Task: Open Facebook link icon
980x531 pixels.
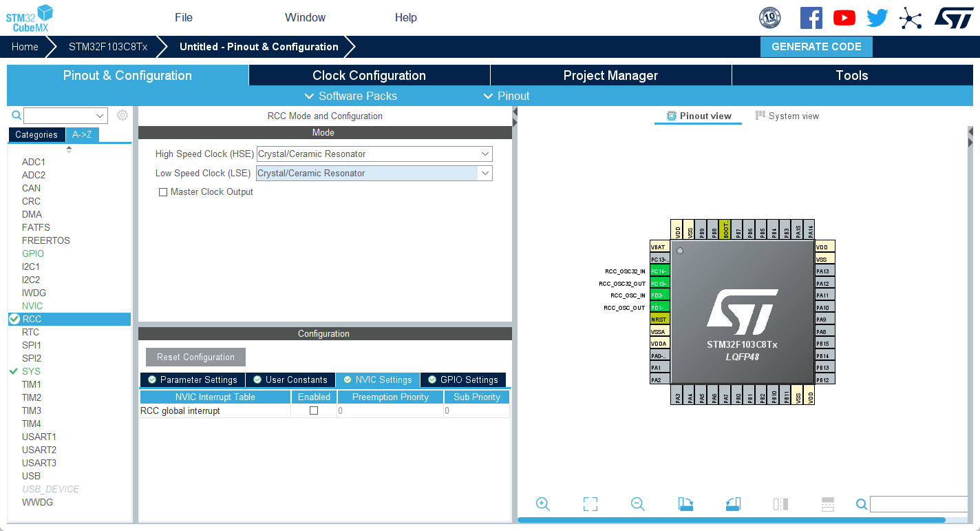Action: [x=811, y=18]
